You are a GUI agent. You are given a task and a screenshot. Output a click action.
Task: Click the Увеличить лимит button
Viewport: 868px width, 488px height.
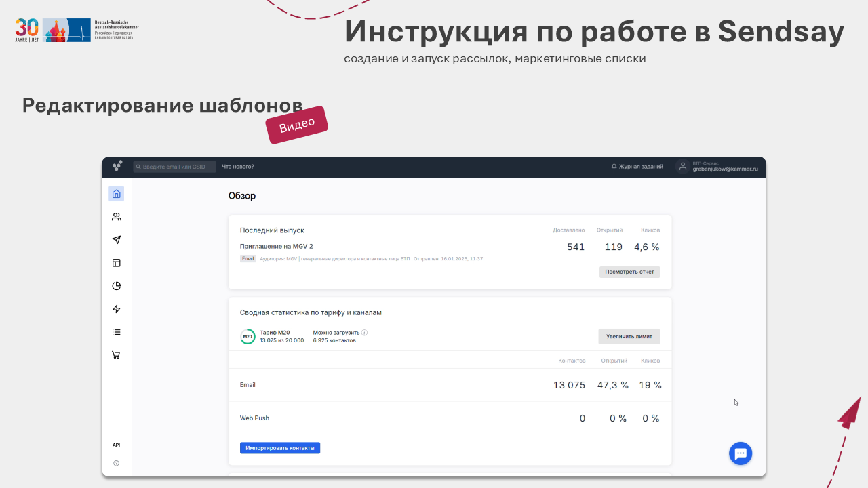[629, 337]
